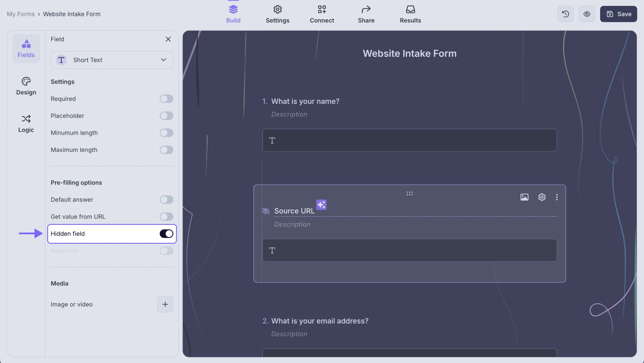
Task: Open the three-dot menu on the Source URL field
Action: pyautogui.click(x=557, y=197)
